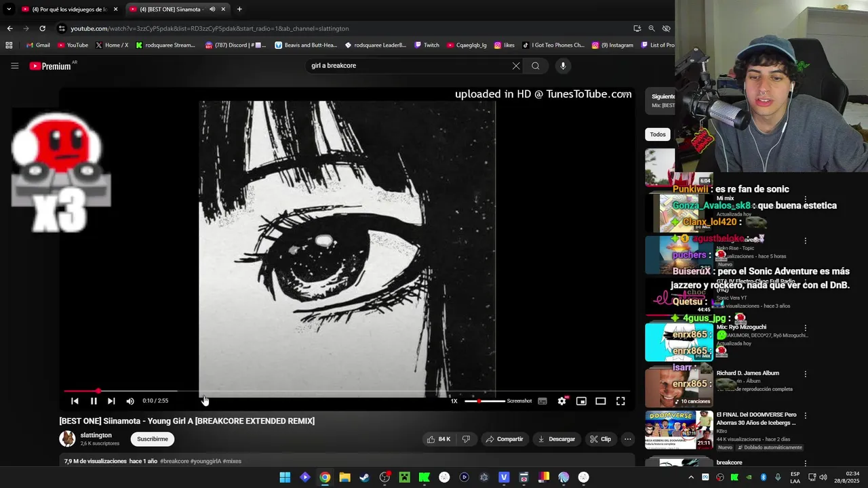Open options for the DOOMVERSE video
This screenshot has width=868, height=488.
click(x=806, y=415)
